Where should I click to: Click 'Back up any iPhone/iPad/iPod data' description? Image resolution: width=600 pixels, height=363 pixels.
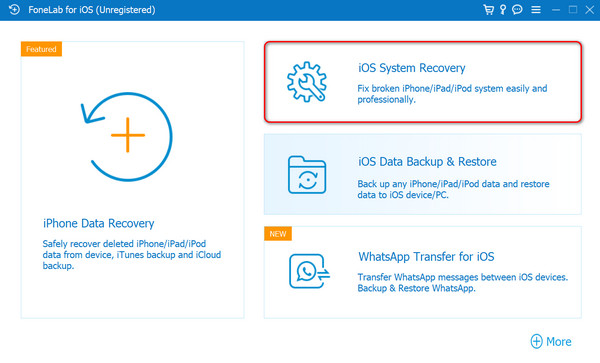453,189
